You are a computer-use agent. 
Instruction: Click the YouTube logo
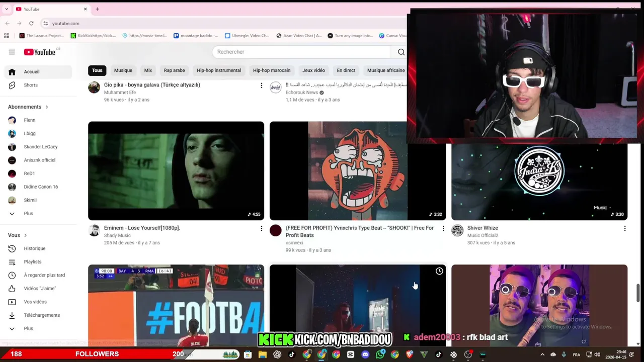click(x=40, y=52)
